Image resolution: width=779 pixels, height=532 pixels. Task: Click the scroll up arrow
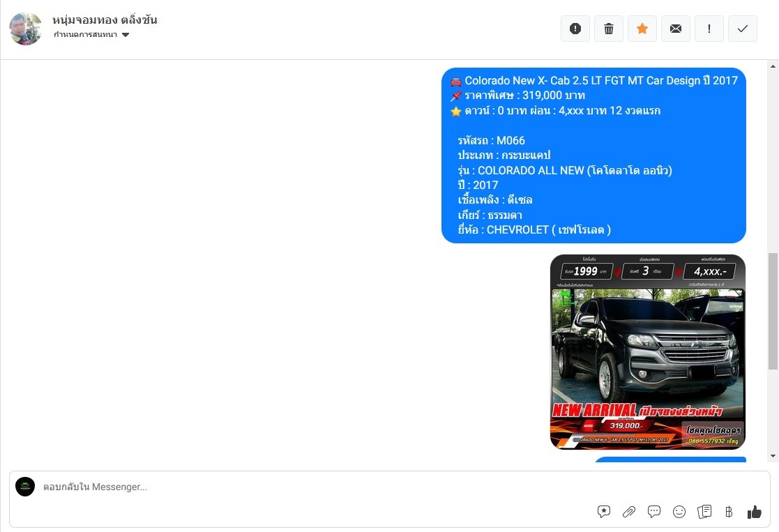773,66
